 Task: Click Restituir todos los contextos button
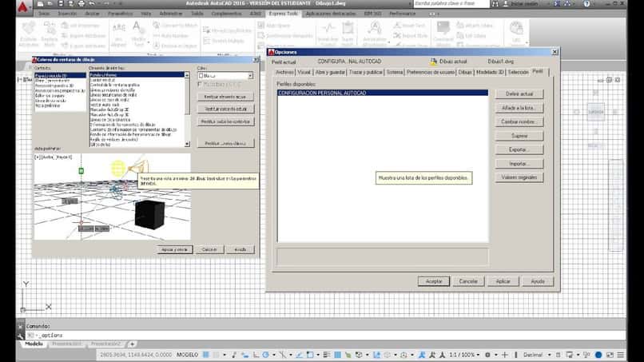(x=225, y=121)
